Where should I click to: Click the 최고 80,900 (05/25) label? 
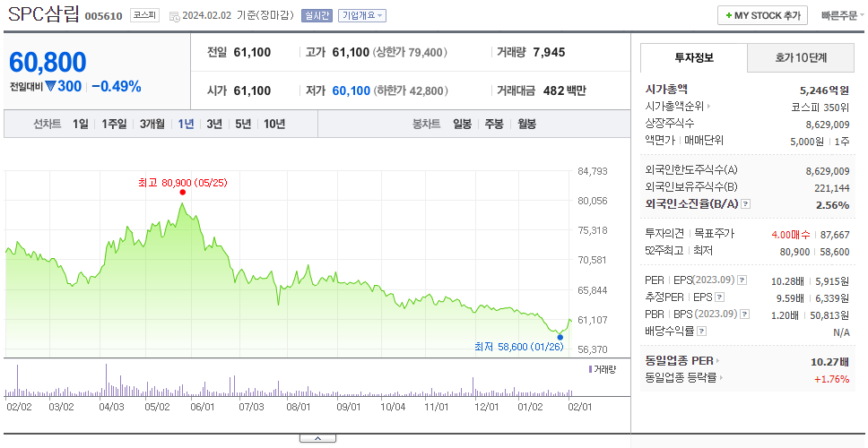183,182
